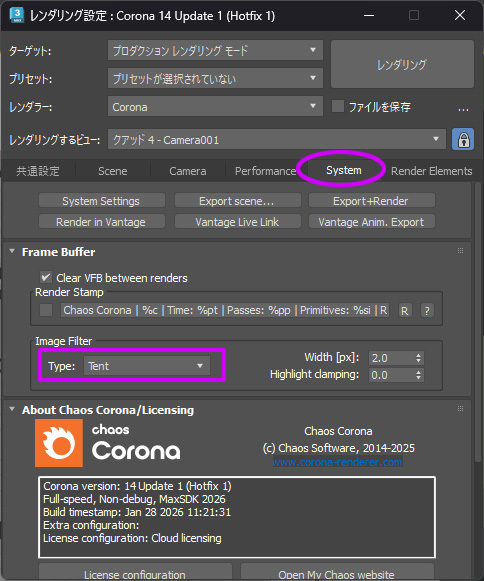The width and height of the screenshot is (484, 581).
Task: Click the Corona version info text box
Action: [x=237, y=517]
